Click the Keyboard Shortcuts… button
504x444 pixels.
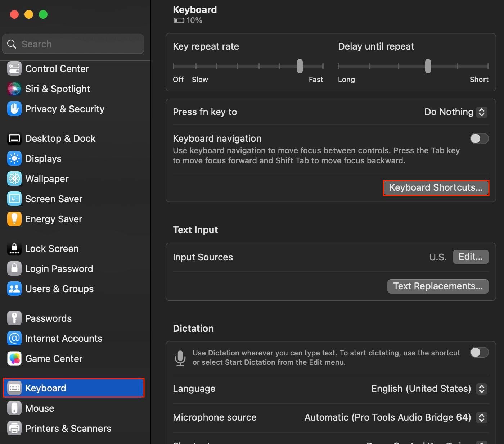click(x=436, y=188)
